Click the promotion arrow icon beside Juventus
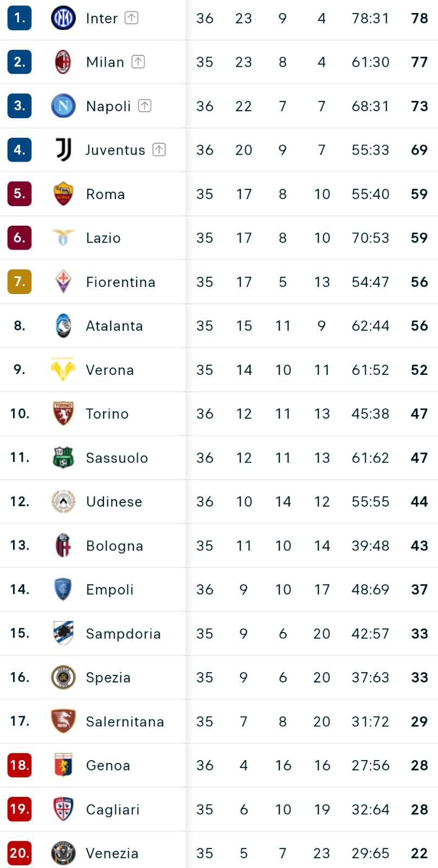 159,150
